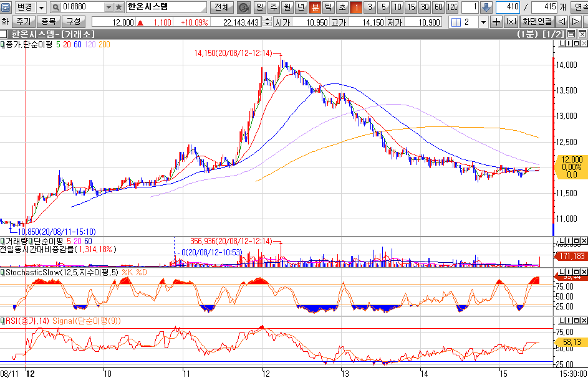Click the volume indicator settings marker
Image resolution: width=588 pixels, height=378 pixels.
point(2,241)
